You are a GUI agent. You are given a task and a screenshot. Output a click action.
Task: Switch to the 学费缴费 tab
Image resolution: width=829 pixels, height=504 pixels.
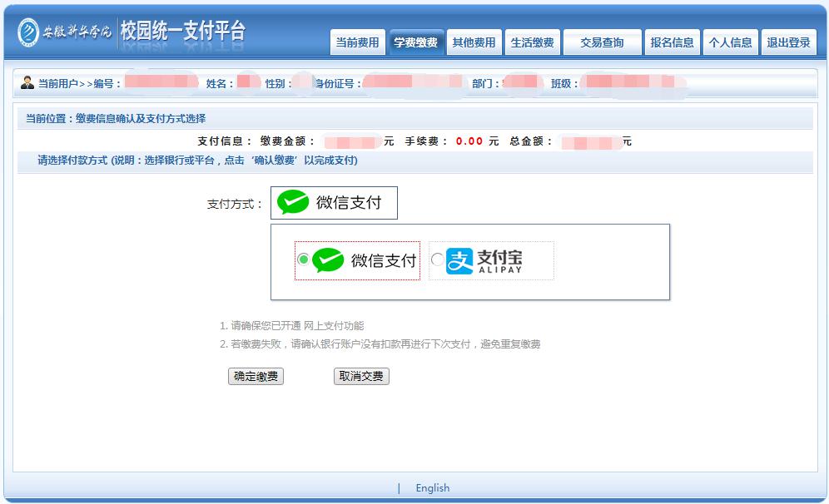coord(415,42)
